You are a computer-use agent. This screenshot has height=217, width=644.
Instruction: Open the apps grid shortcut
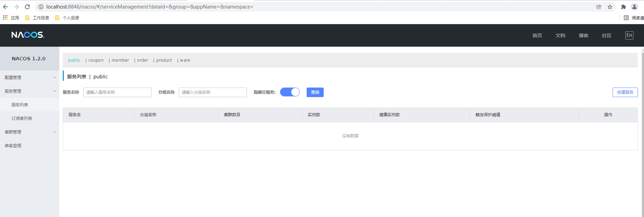click(x=5, y=18)
